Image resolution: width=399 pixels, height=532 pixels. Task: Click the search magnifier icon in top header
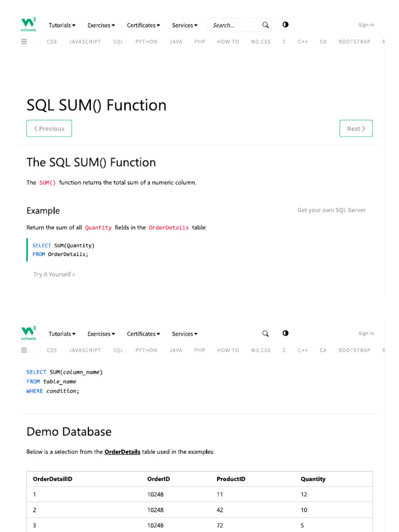pos(265,25)
